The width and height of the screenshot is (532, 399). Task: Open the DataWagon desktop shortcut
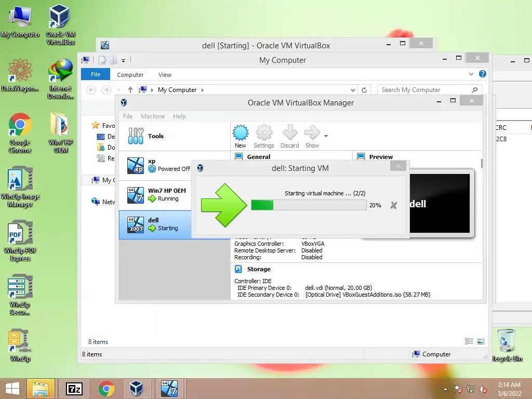(x=20, y=75)
